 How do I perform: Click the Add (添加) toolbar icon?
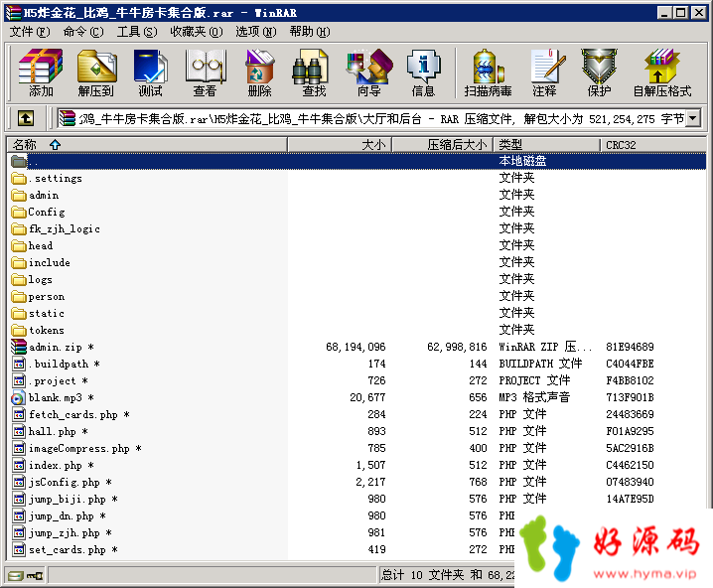pyautogui.click(x=41, y=73)
